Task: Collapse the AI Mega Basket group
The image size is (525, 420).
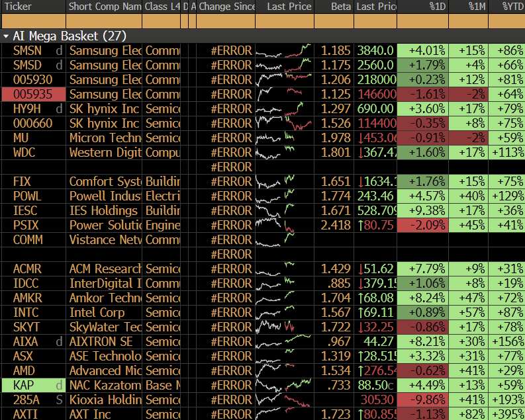Action: (6, 36)
